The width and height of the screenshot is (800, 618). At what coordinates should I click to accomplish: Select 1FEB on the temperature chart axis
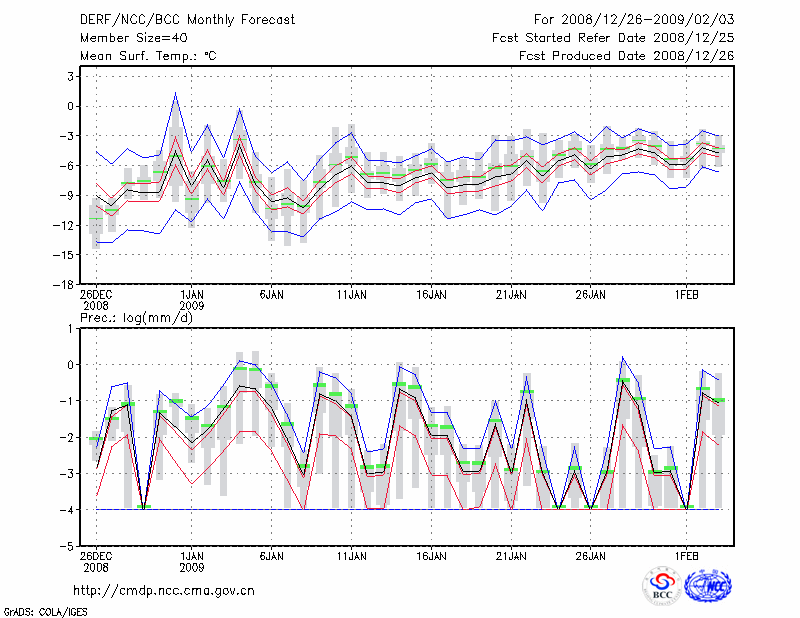(x=686, y=295)
